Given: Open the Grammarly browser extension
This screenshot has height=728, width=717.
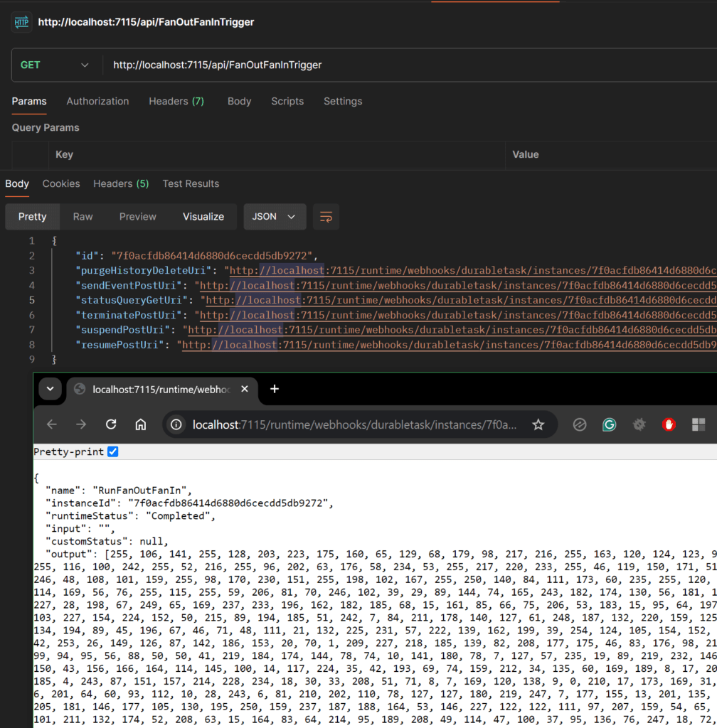Looking at the screenshot, I should [609, 424].
